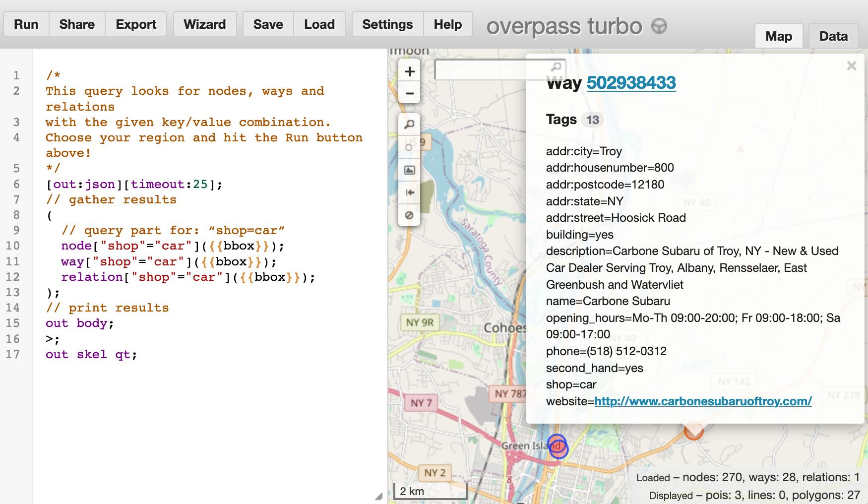
Task: Click the search magnifier in the map search box
Action: pyautogui.click(x=556, y=66)
